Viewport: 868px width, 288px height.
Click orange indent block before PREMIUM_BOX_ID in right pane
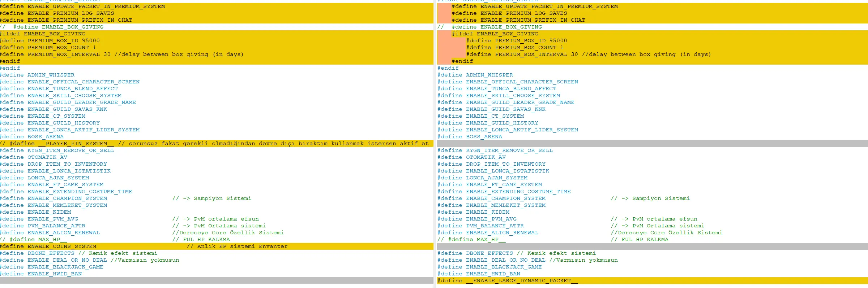point(451,41)
